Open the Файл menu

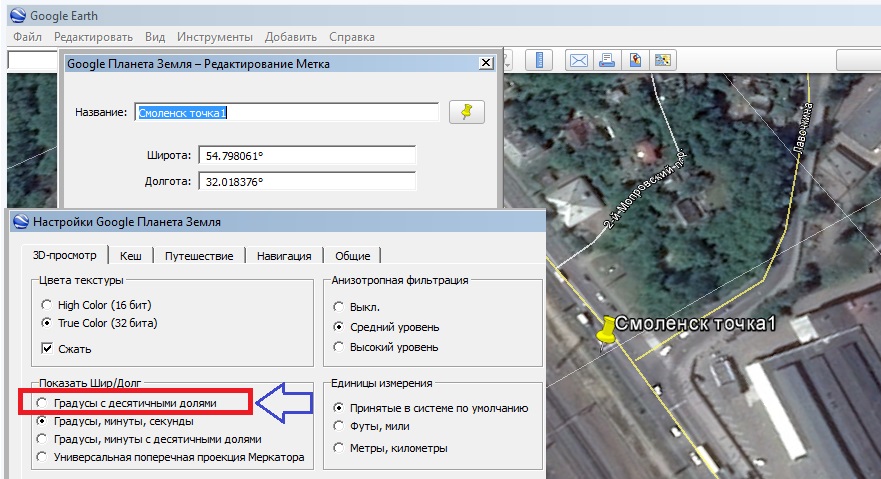(x=28, y=37)
